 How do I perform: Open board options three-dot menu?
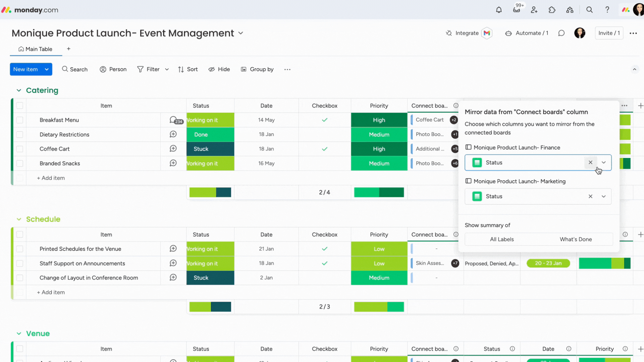tap(633, 33)
